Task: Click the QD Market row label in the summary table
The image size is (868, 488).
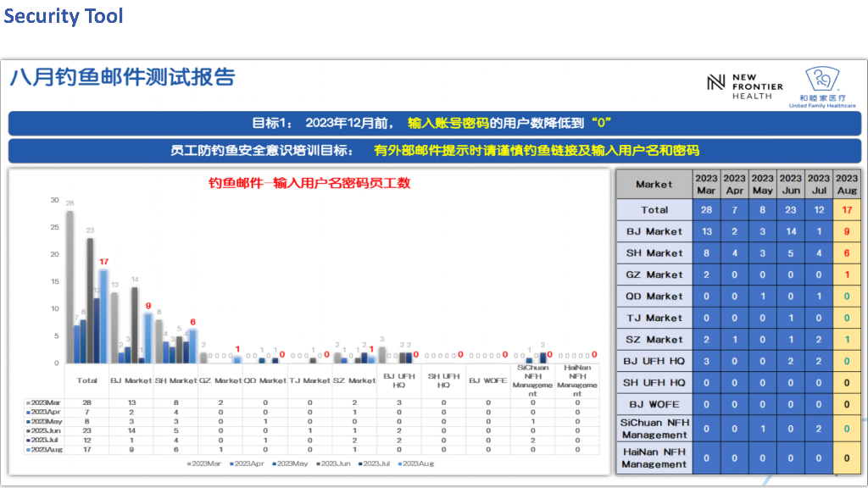Action: pos(654,296)
